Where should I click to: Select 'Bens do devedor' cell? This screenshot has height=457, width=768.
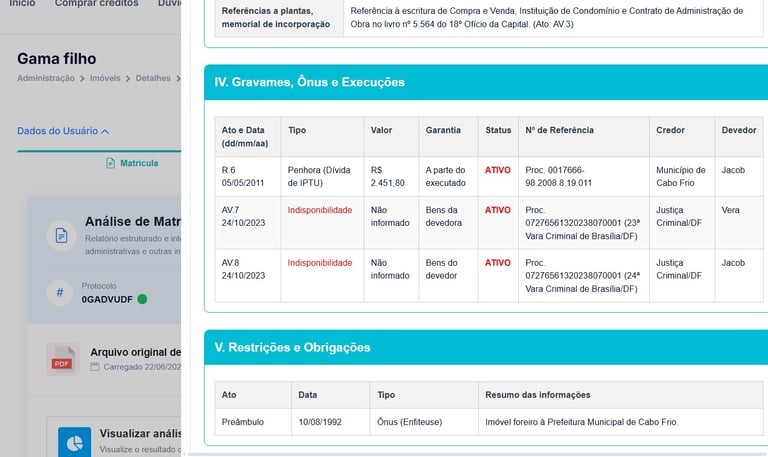pos(448,276)
